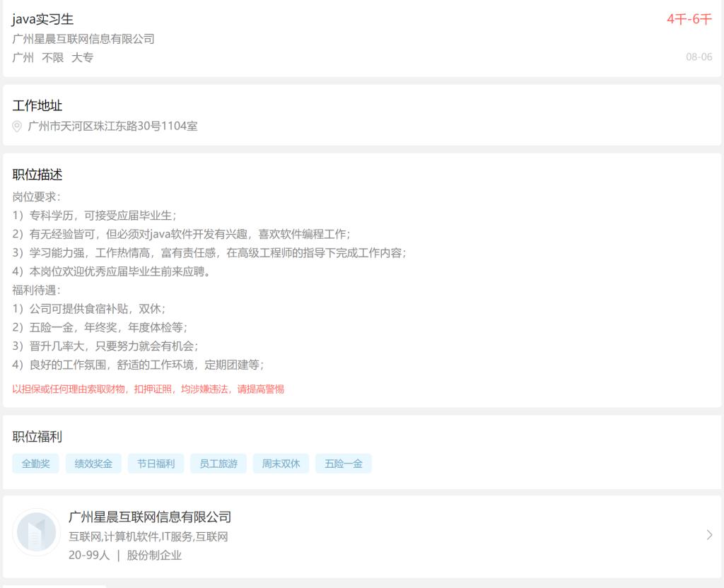Select the 全勤奖 benefit tag
Screen dimensions: 724x588
pyautogui.click(x=35, y=464)
